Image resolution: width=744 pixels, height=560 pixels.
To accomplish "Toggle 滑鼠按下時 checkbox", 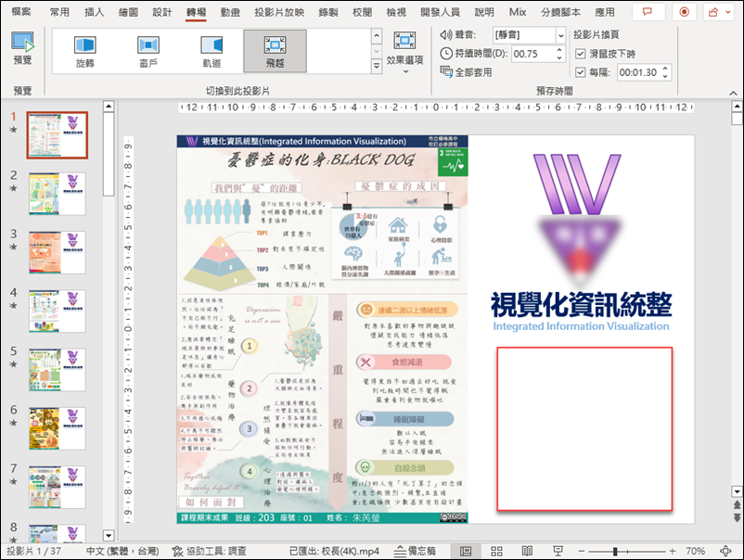I will [580, 54].
